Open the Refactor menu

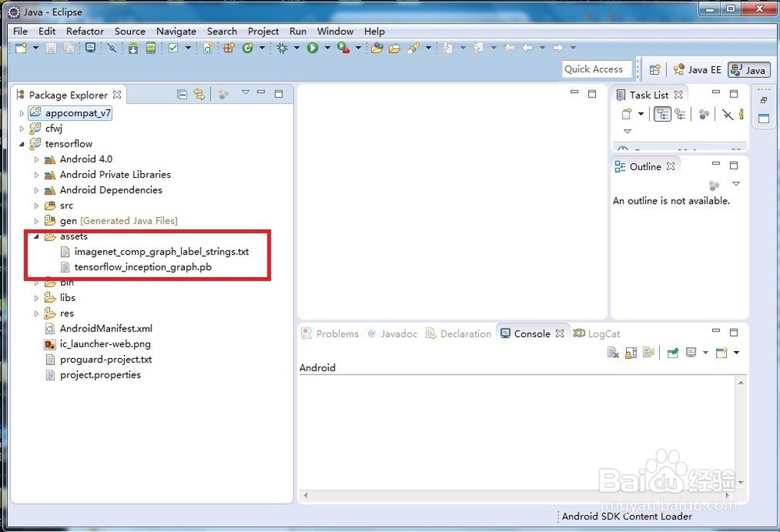pyautogui.click(x=84, y=31)
